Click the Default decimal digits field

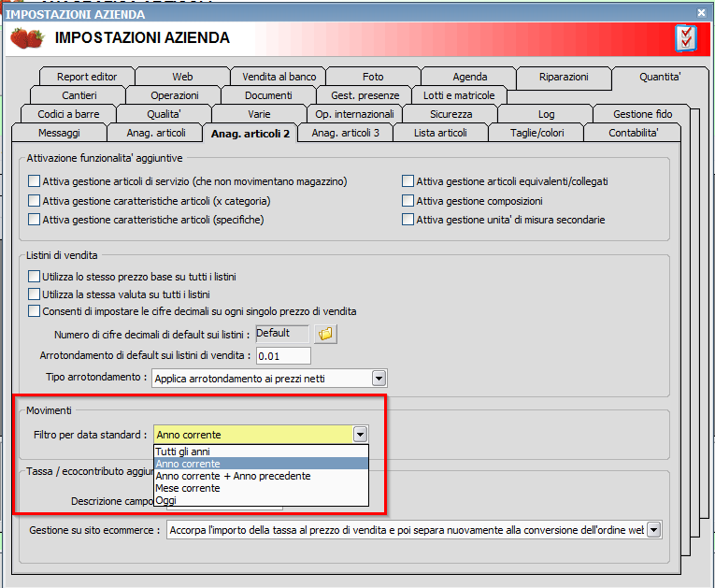point(282,334)
